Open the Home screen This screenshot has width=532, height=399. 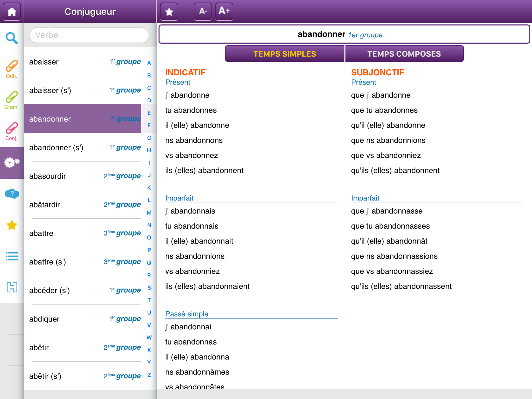point(12,11)
